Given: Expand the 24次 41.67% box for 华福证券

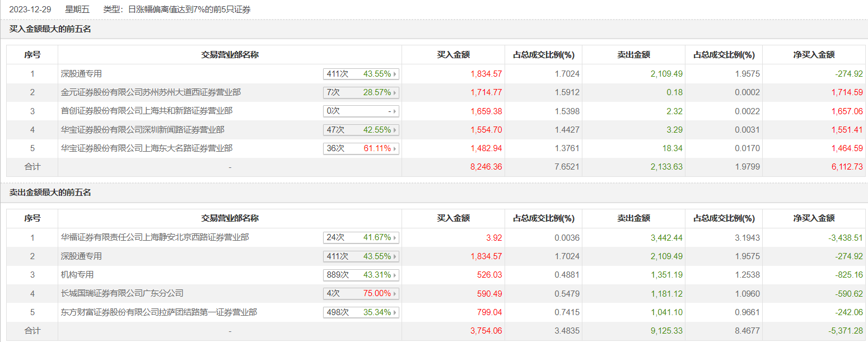Looking at the screenshot, I should click(361, 237).
